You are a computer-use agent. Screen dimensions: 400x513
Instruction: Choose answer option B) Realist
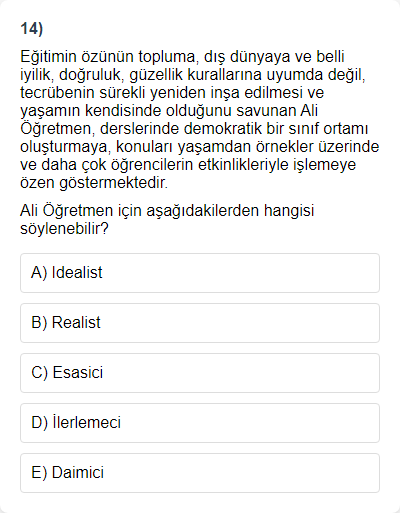point(200,323)
